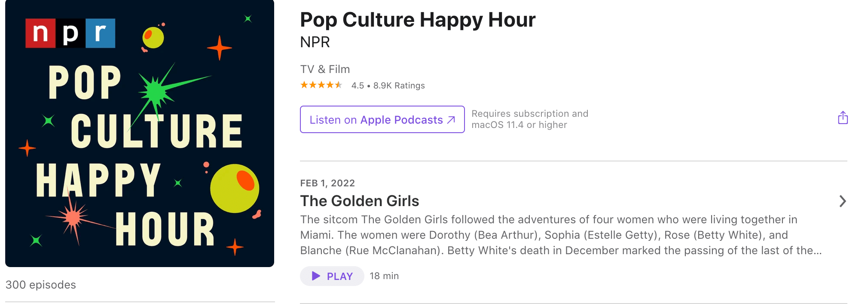Click the small olive beside the NPR logo
This screenshot has height=304, width=868.
[153, 38]
